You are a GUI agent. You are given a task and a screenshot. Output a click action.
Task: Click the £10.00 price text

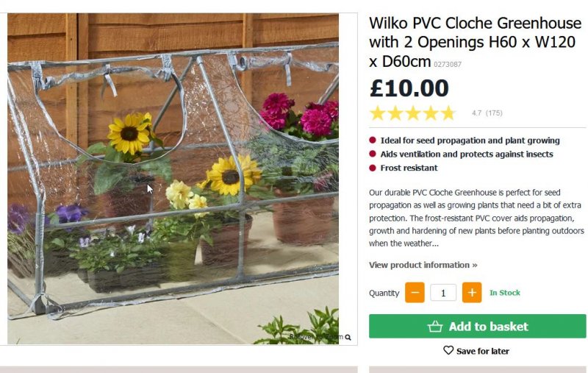click(x=409, y=88)
